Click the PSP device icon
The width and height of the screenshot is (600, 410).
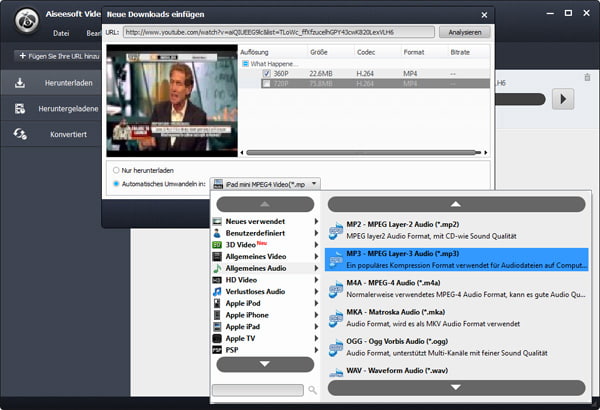click(217, 350)
